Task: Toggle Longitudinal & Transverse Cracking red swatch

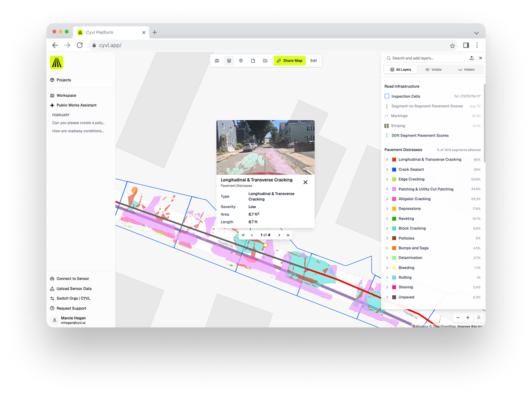Action: click(394, 160)
